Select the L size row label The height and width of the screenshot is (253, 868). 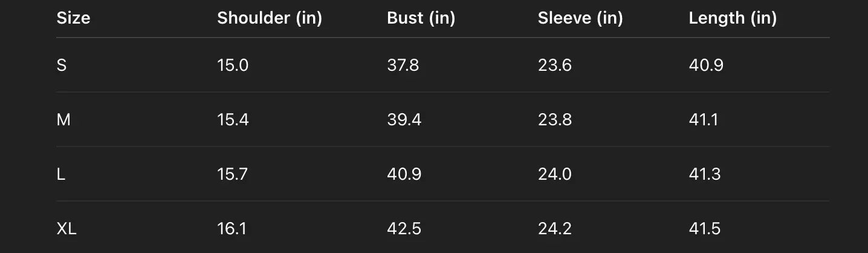[x=60, y=174]
